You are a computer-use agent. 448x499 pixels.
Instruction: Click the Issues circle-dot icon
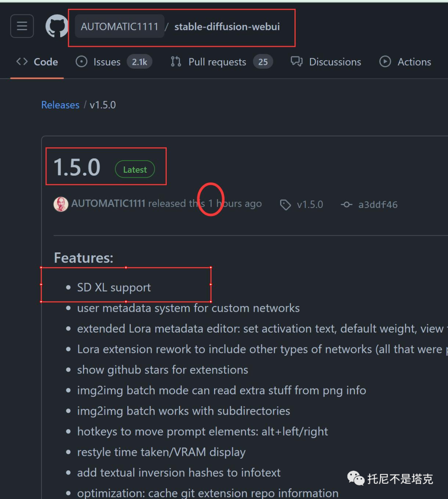[x=82, y=62]
